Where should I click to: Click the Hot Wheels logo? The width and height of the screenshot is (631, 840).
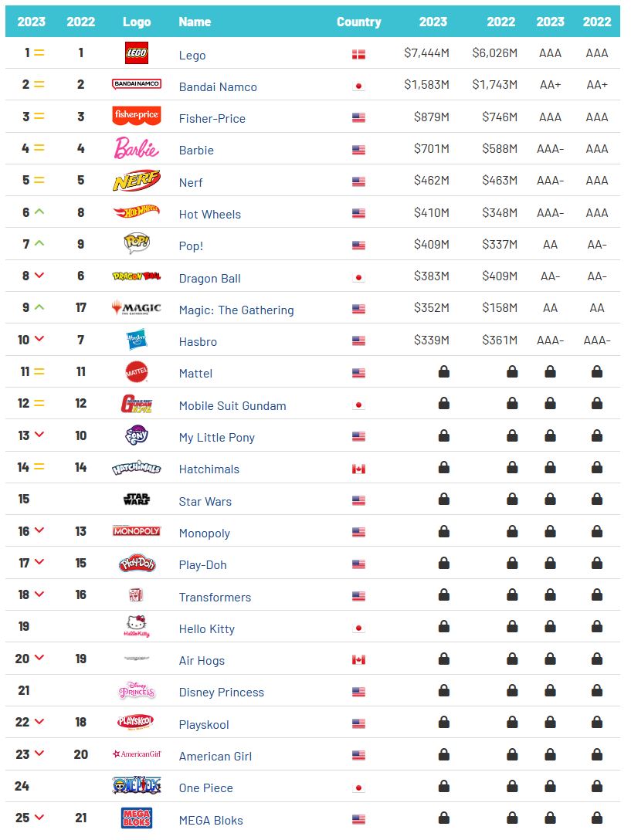137,212
